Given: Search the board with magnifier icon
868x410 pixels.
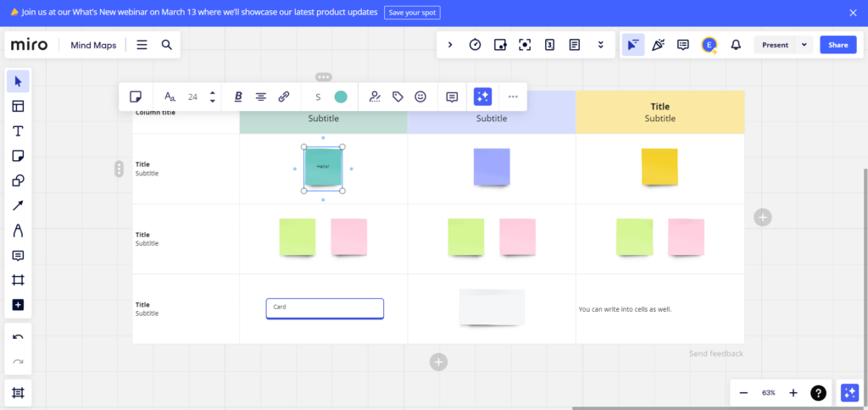Looking at the screenshot, I should (167, 45).
